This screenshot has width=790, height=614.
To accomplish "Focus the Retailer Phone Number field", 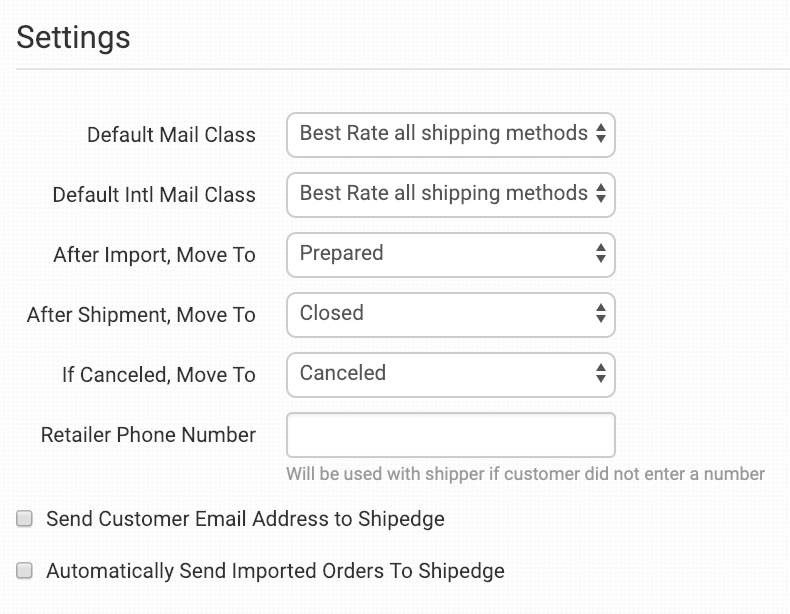I will tap(450, 435).
